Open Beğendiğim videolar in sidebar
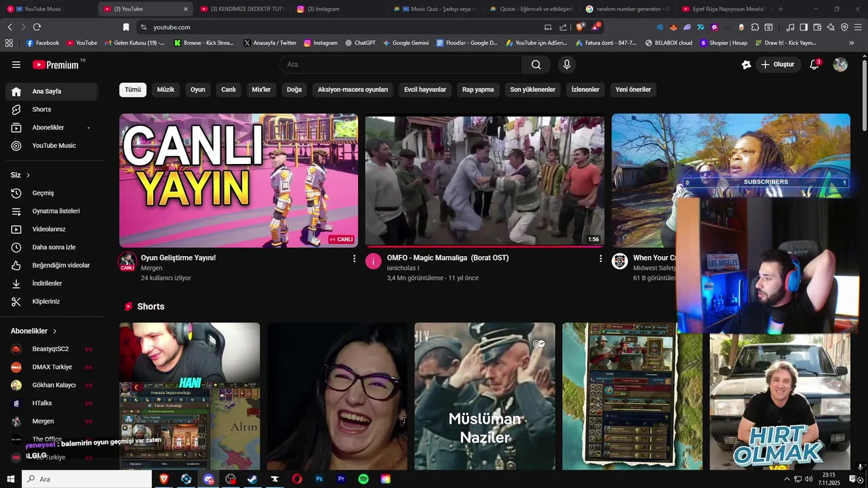The height and width of the screenshot is (488, 868). tap(52, 265)
